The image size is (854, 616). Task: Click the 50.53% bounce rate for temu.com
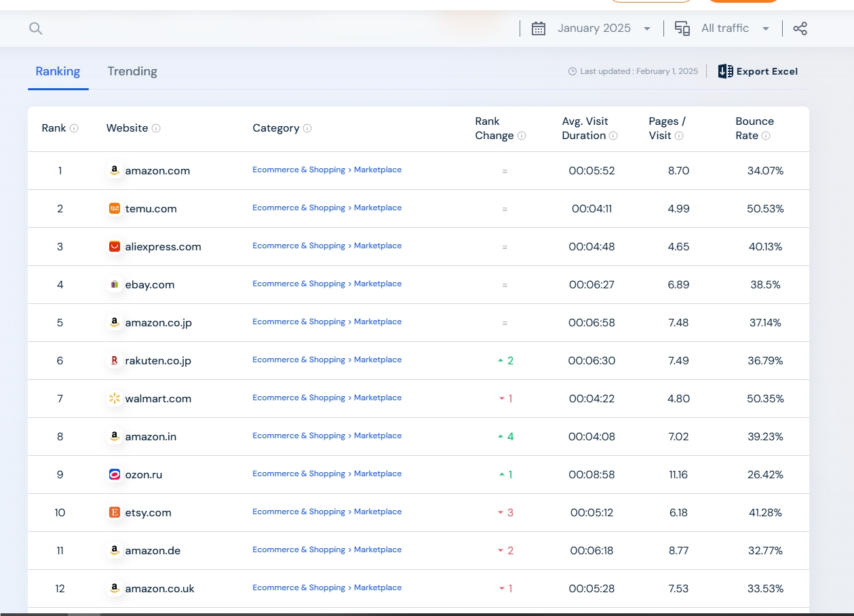tap(765, 209)
